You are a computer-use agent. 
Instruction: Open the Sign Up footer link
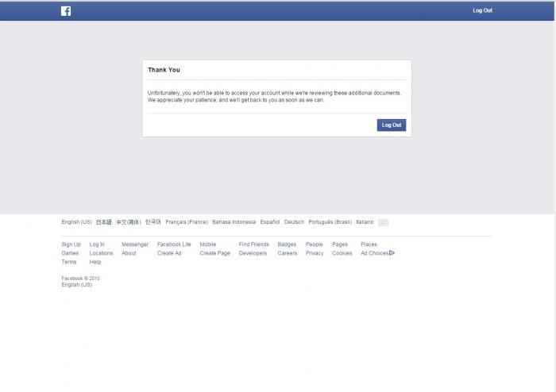point(71,244)
